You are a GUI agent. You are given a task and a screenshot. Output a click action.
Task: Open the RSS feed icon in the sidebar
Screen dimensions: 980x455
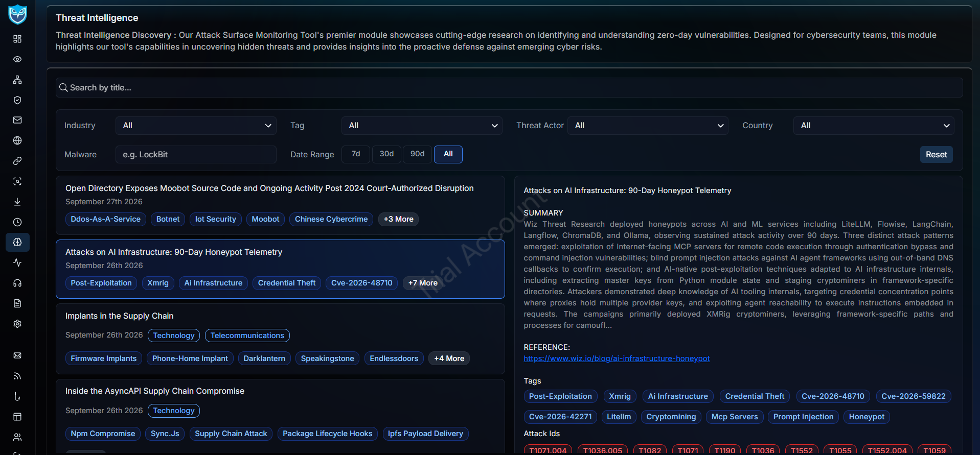coord(17,376)
